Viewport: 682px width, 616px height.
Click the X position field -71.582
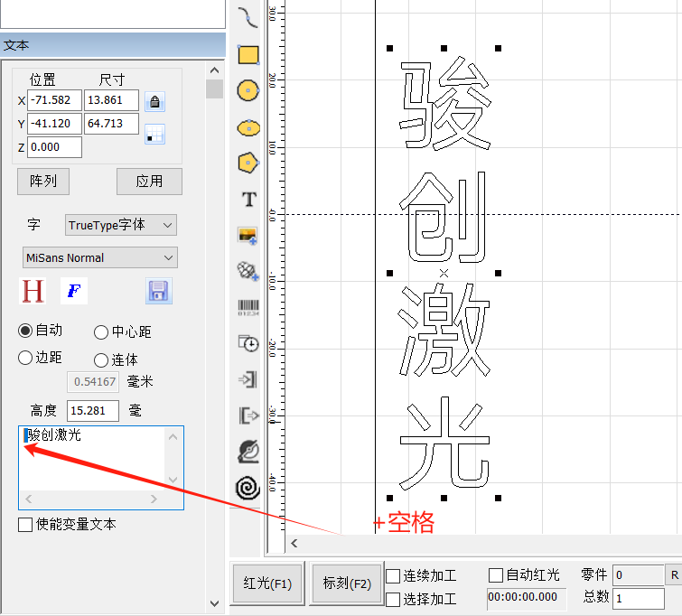coord(54,100)
